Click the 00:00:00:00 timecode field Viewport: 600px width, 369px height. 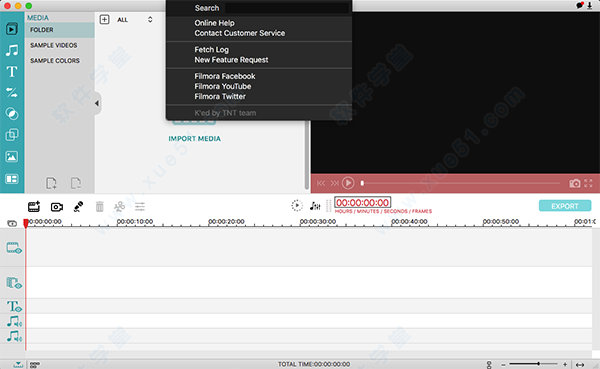362,202
